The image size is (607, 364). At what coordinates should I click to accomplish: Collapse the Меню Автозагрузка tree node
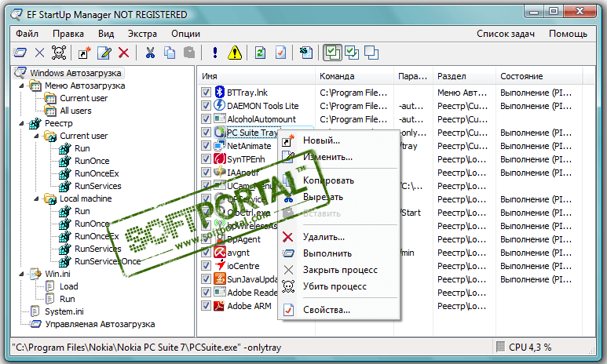pos(21,86)
